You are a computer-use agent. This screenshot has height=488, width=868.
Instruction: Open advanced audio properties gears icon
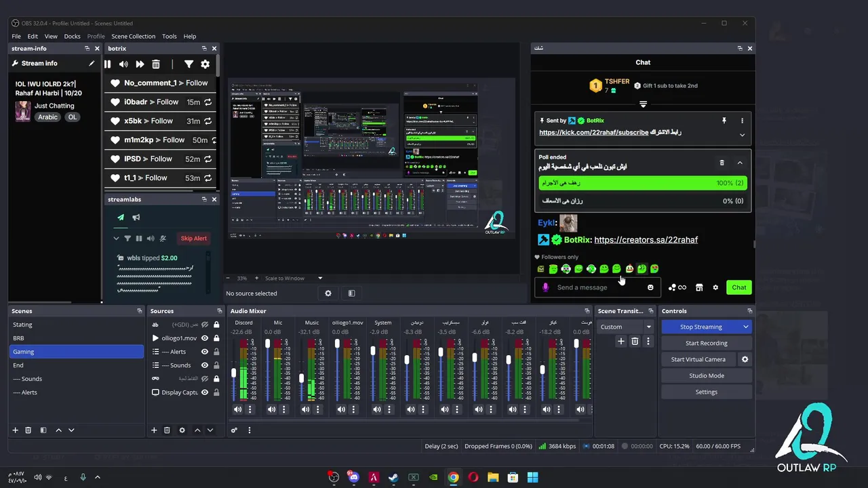(234, 430)
